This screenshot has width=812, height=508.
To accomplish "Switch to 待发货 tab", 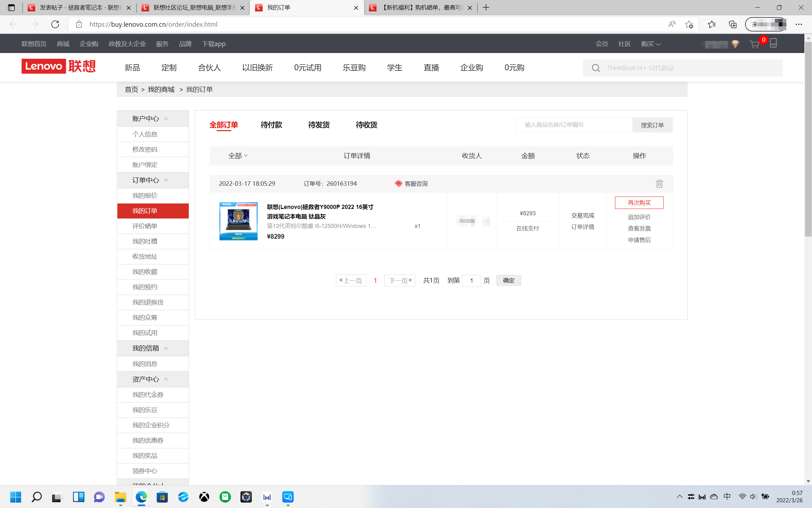I will 319,125.
